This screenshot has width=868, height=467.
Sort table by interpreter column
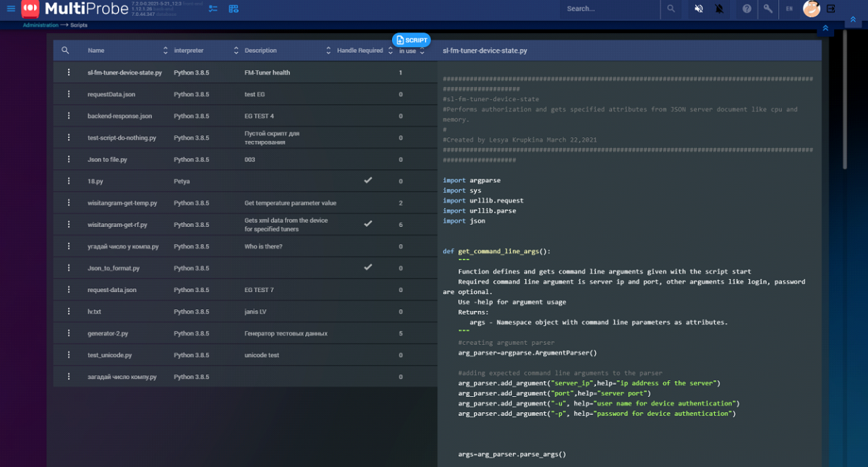236,51
